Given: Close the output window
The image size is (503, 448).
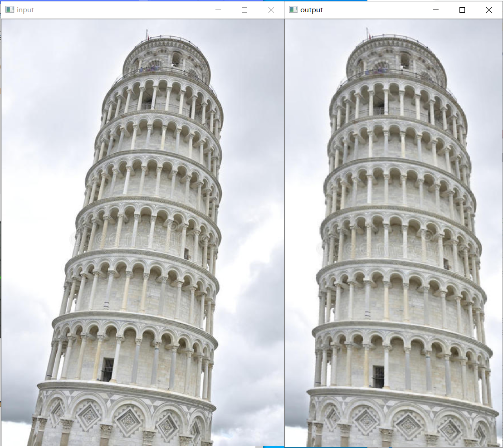Looking at the screenshot, I should (489, 10).
